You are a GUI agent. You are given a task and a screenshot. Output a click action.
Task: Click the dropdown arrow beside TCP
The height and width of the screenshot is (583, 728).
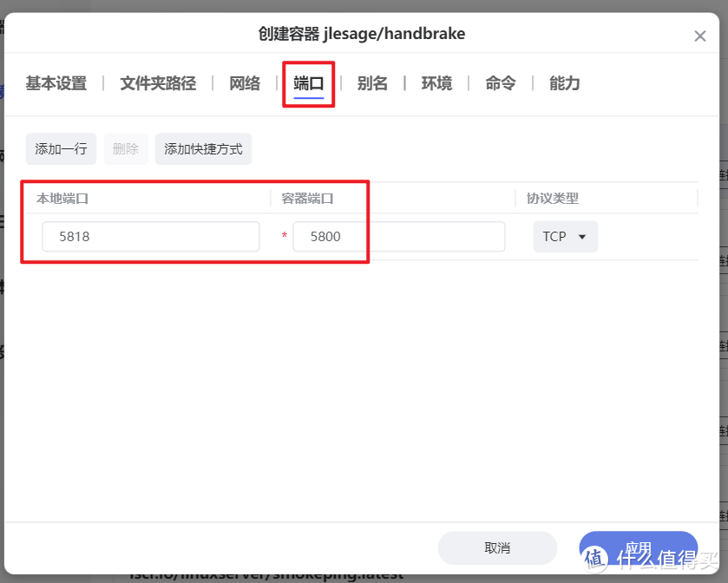(582, 236)
